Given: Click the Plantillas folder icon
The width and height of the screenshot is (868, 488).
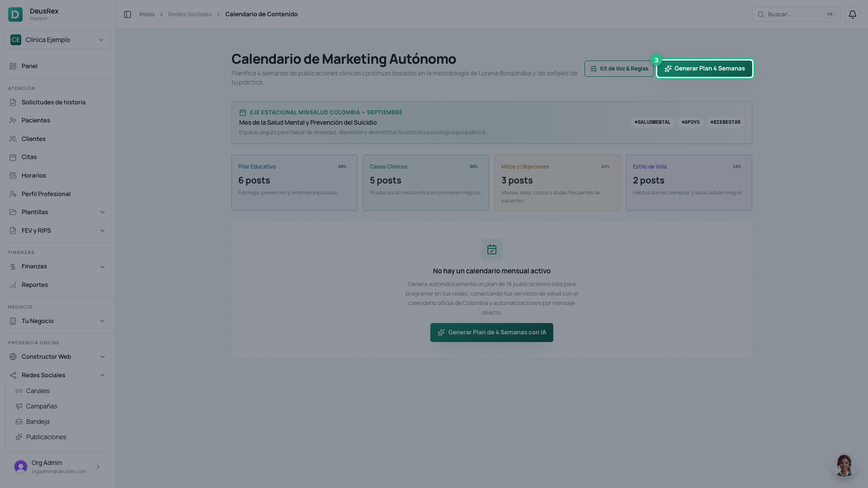Looking at the screenshot, I should (x=13, y=212).
